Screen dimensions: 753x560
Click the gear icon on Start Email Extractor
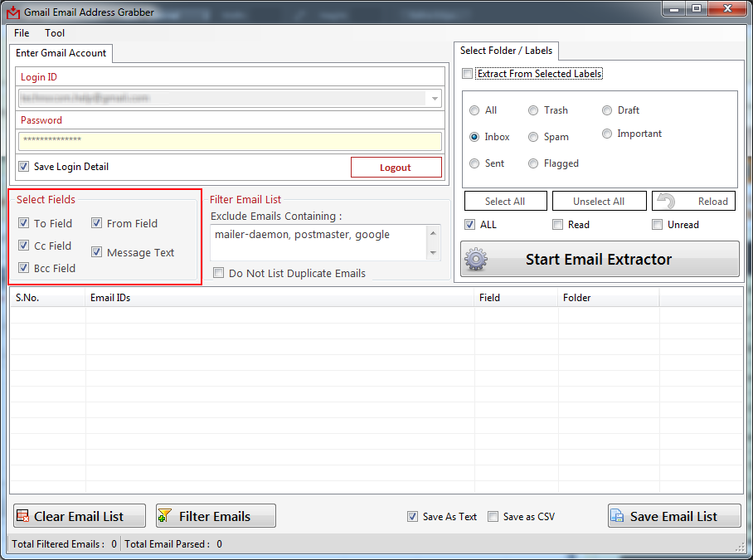(475, 260)
